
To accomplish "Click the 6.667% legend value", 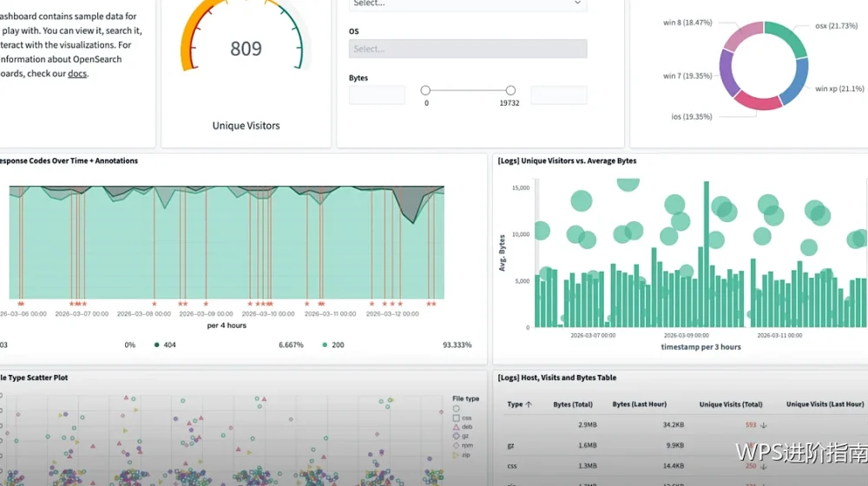I will (291, 345).
